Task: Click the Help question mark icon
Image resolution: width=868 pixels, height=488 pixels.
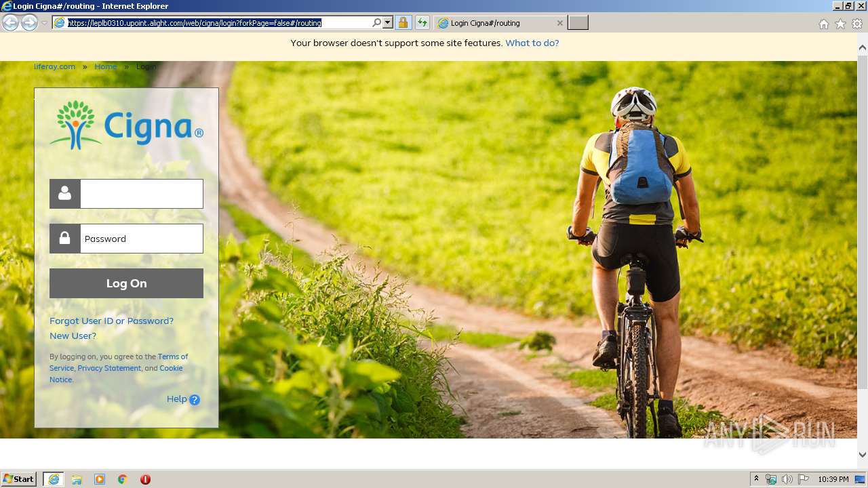Action: 195,400
